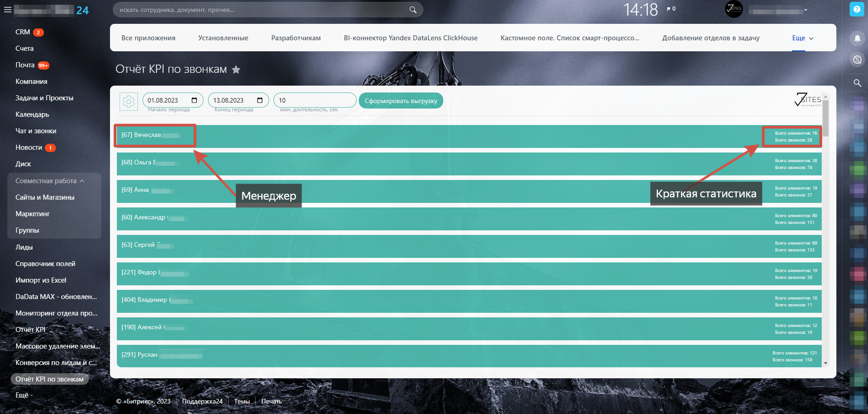Open the «Битрикс» copyright link

coord(143,401)
